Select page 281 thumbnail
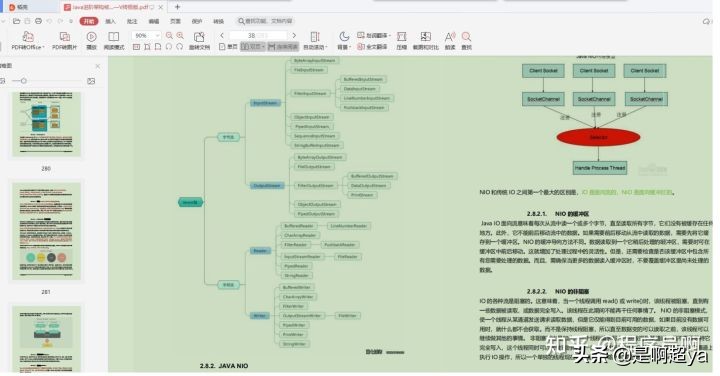720x376 pixels. point(46,231)
